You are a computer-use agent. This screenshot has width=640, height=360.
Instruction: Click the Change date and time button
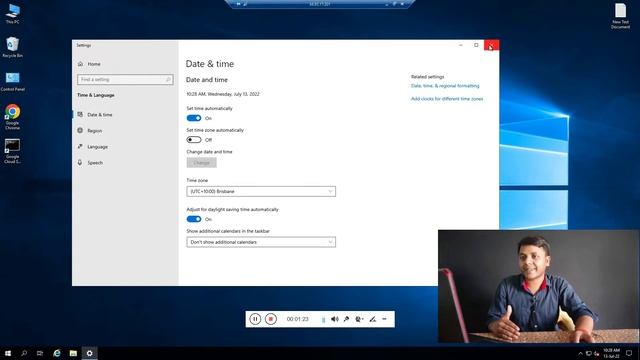(x=202, y=162)
